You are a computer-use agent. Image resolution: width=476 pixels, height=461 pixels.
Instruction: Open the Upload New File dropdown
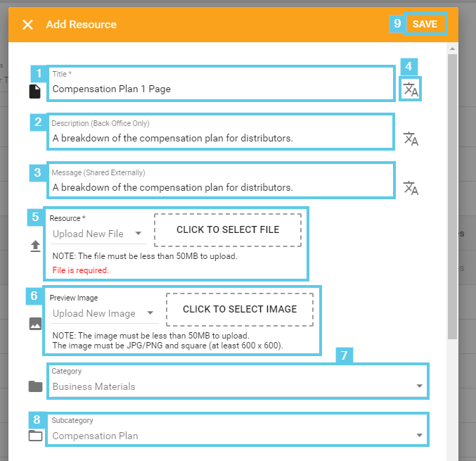(99, 234)
